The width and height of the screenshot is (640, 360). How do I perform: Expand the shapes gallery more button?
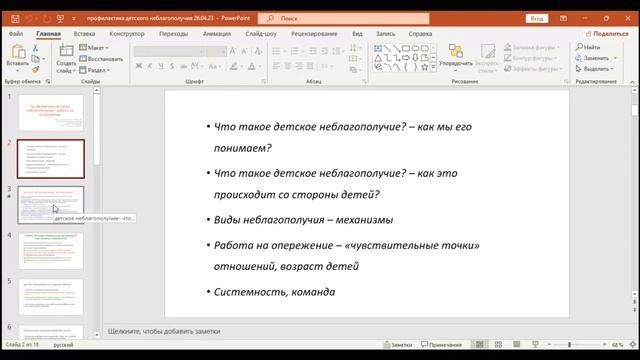coord(433,67)
